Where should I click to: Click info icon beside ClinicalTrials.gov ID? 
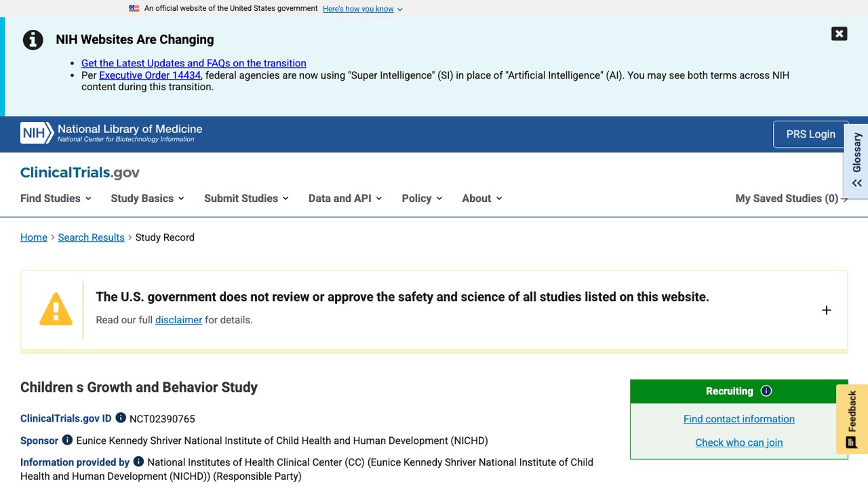[x=121, y=418]
